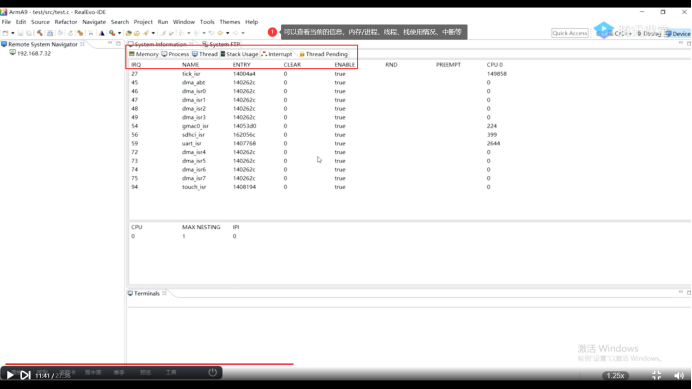Screen dimensions: 692x389
Task: Exit fullscreen video mode
Action: [x=656, y=375]
